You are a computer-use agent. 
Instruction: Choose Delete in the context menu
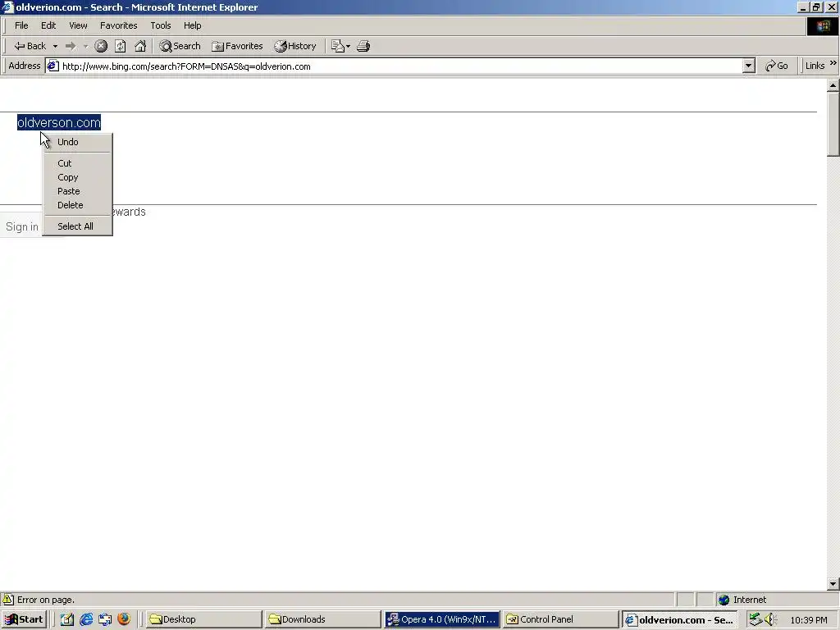(71, 205)
